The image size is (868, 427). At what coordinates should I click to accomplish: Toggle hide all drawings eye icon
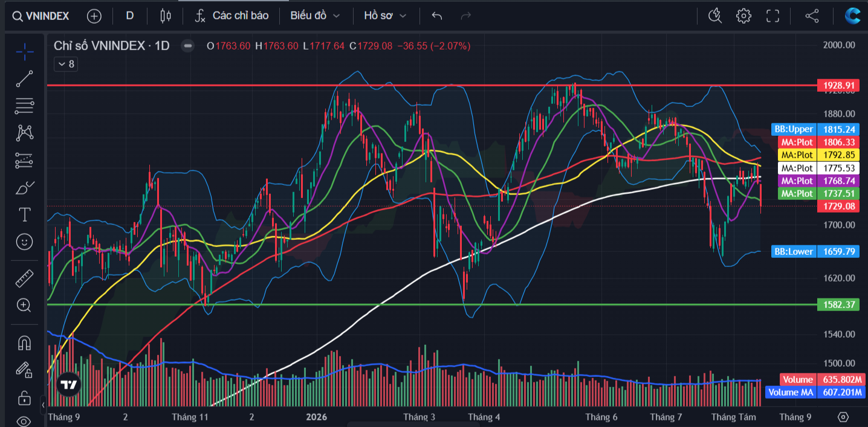[24, 421]
